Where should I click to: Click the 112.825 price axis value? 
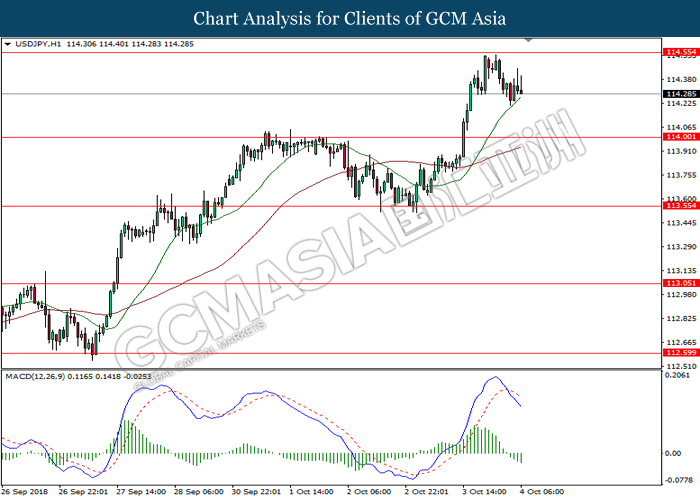(x=681, y=319)
